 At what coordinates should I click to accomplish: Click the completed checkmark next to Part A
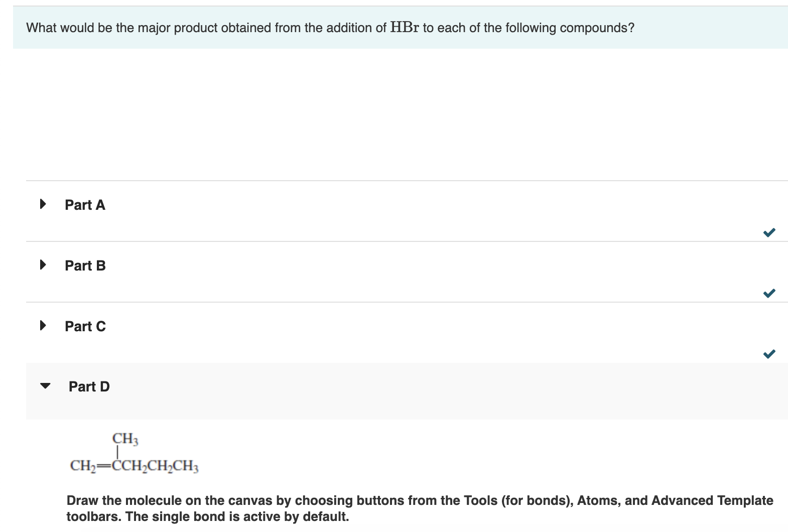point(769,232)
